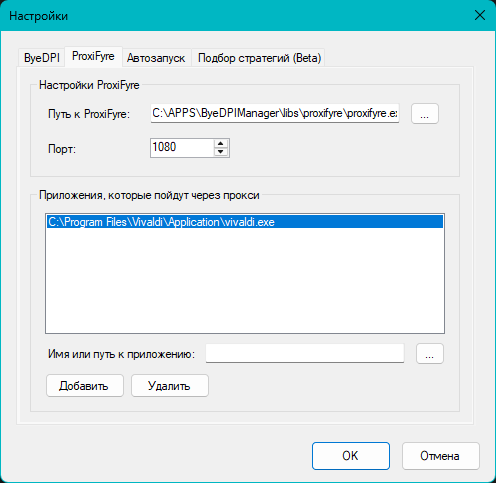This screenshot has height=483, width=496.
Task: Click the Добавить button
Action: pyautogui.click(x=85, y=386)
